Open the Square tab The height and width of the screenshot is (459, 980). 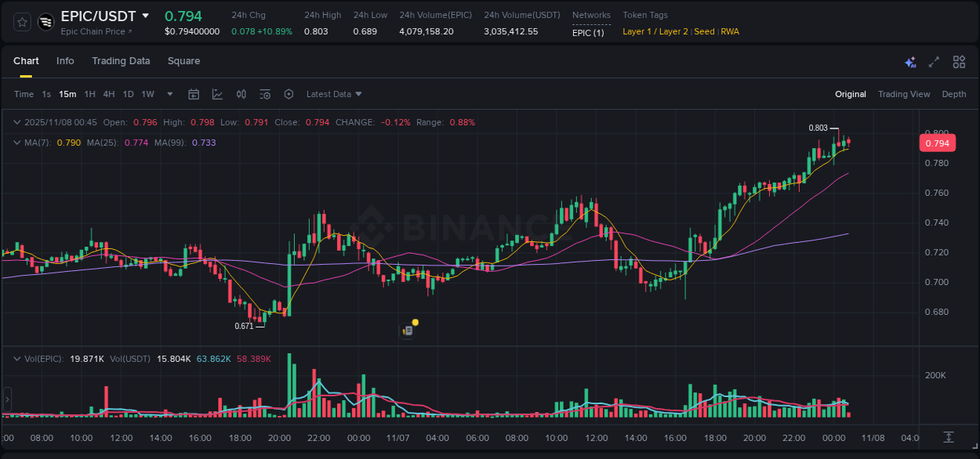[x=183, y=60]
